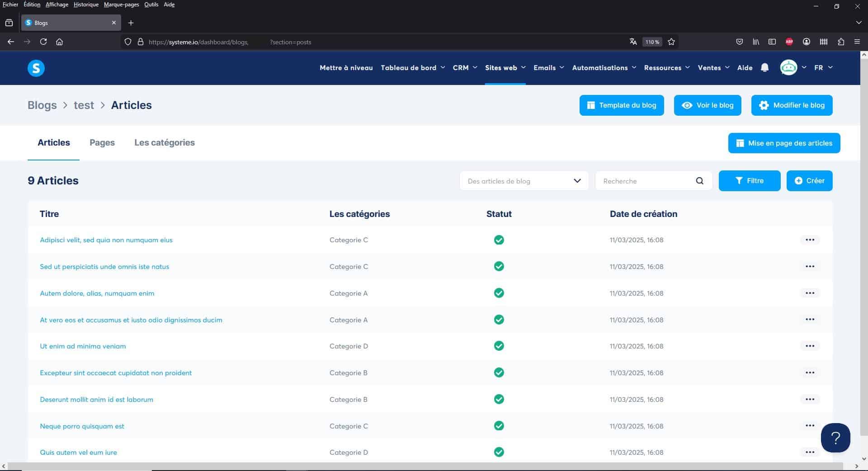Click Mettre à niveau link
The height and width of the screenshot is (471, 868).
click(x=346, y=68)
